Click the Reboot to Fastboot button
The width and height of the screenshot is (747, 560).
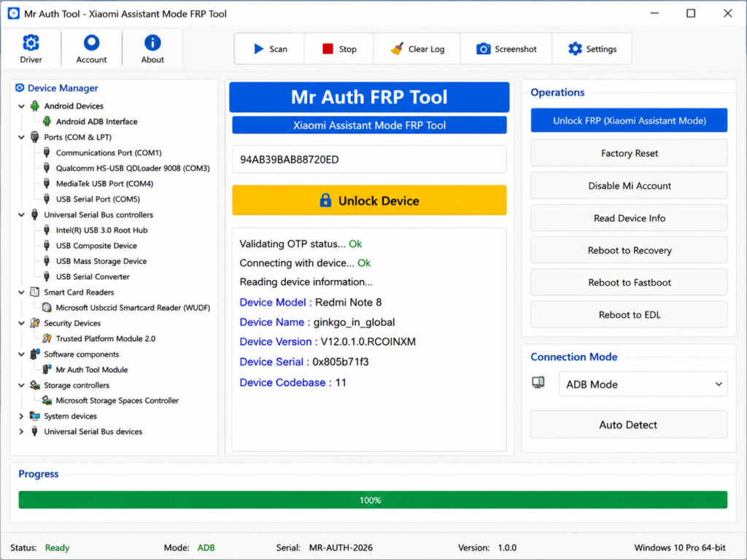point(629,282)
